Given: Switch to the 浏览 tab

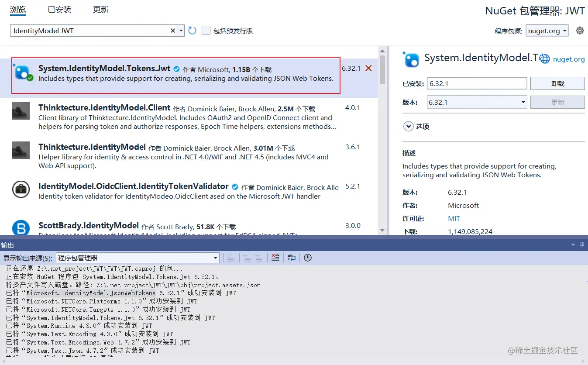Looking at the screenshot, I should click(18, 9).
